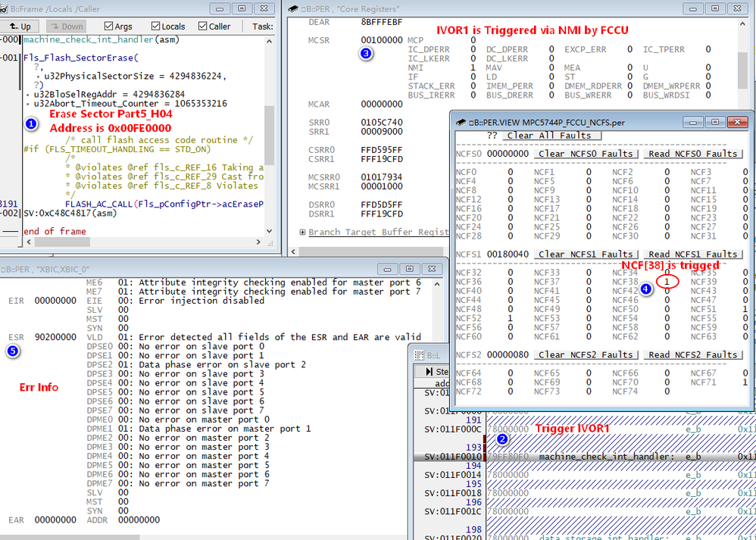Viewport: 756px width, 540px height.
Task: Click the Task: button in Frame toolbar
Action: (x=262, y=27)
